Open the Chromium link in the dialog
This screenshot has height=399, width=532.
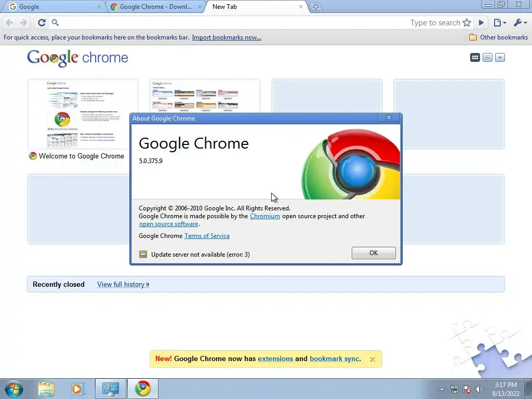point(265,216)
